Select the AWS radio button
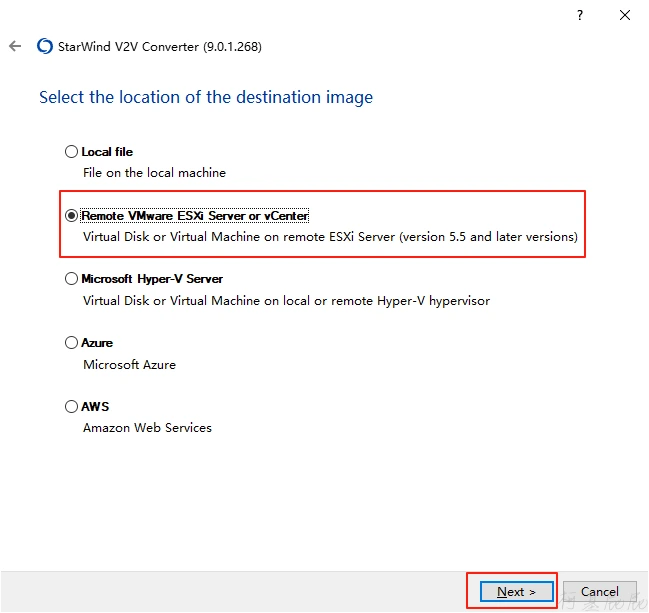The image size is (649, 613). pyautogui.click(x=71, y=407)
